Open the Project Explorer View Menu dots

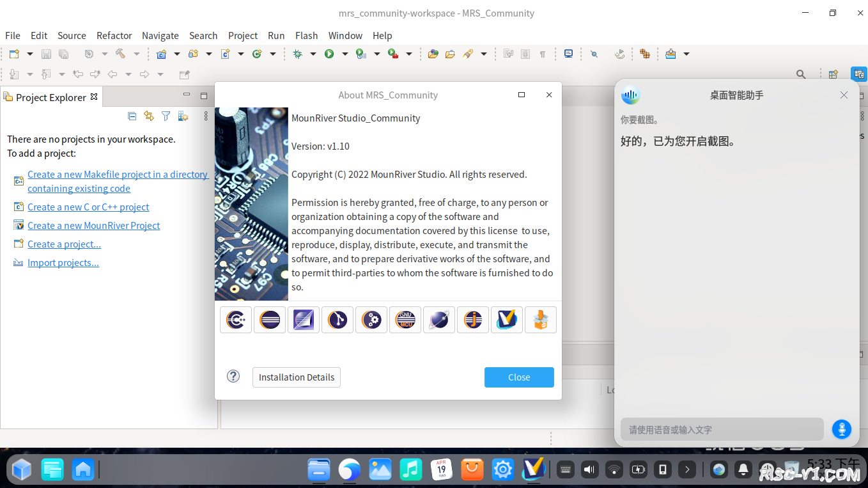[x=206, y=116]
